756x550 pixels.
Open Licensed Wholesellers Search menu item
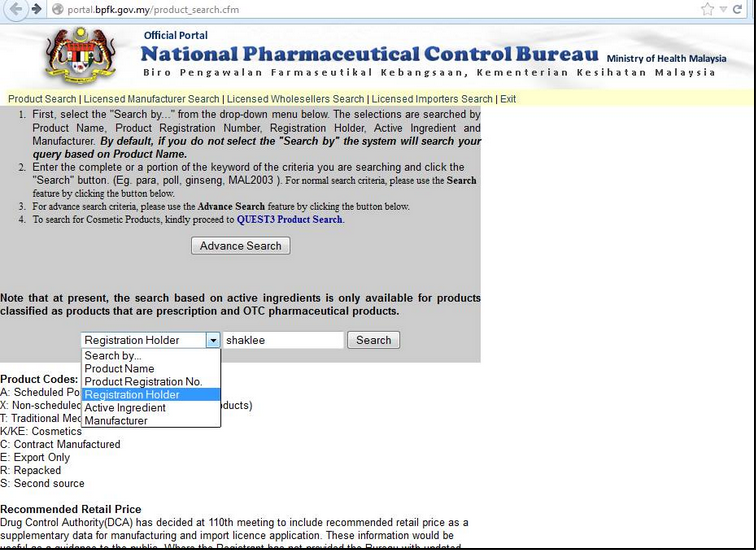[x=296, y=99]
